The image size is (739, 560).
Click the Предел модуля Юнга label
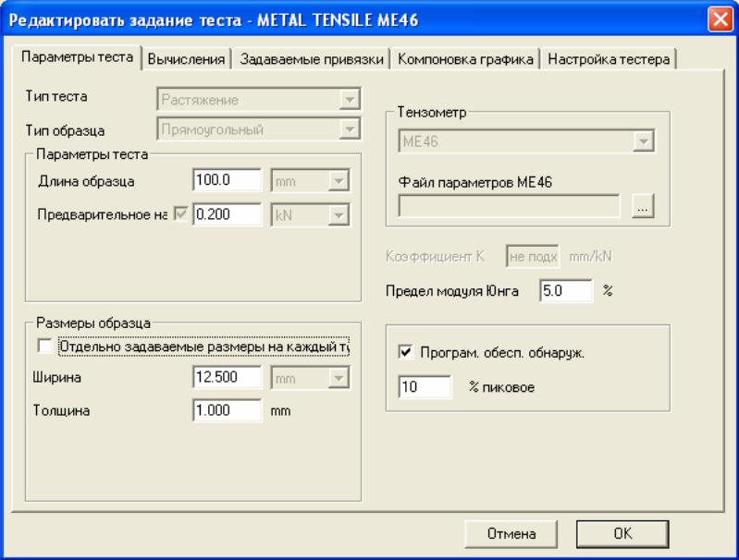452,291
